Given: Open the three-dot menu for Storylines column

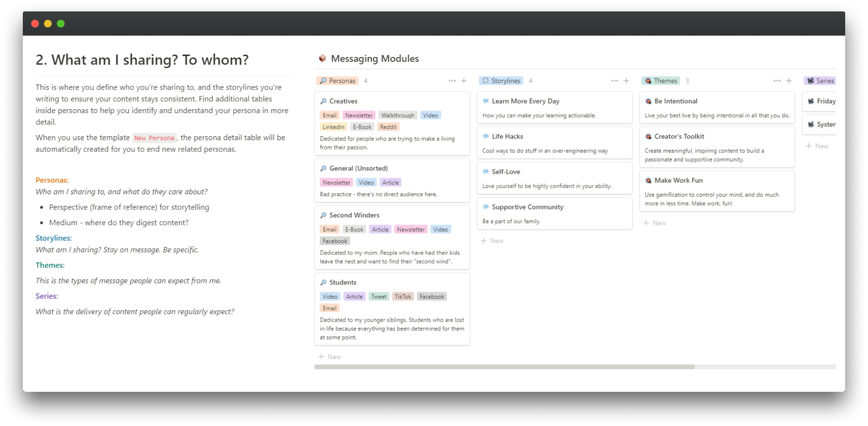Looking at the screenshot, I should tap(614, 81).
